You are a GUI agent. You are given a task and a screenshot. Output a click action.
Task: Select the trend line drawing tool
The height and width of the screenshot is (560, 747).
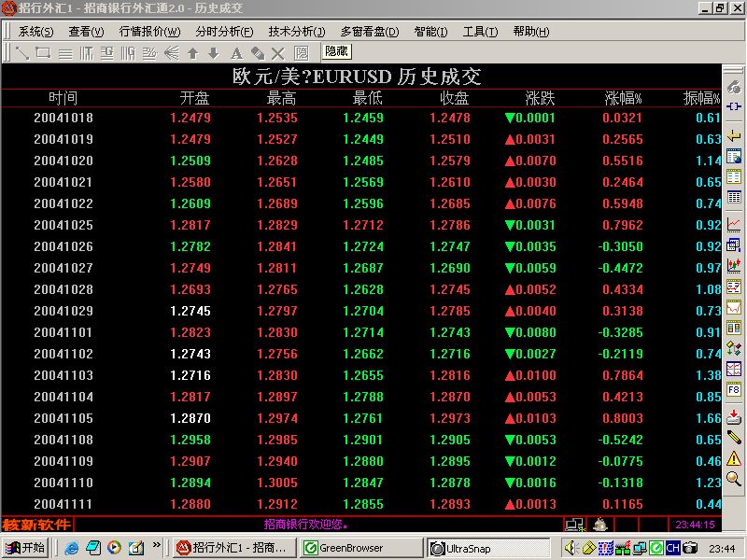(21, 53)
